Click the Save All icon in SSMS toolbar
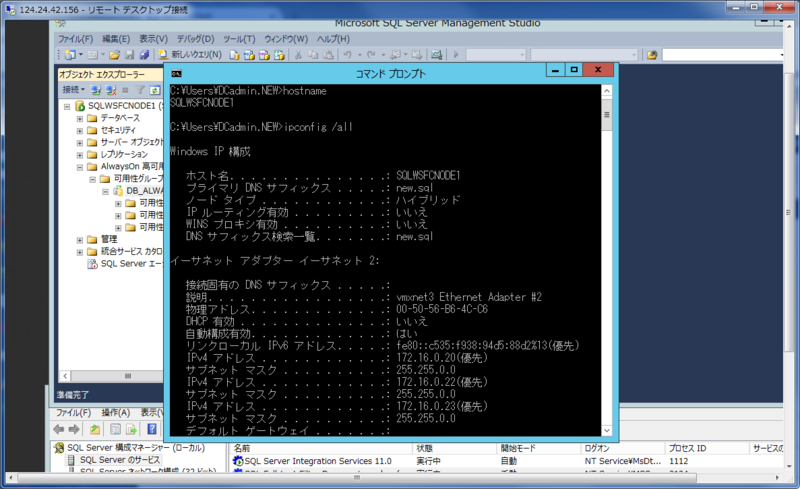 click(144, 54)
